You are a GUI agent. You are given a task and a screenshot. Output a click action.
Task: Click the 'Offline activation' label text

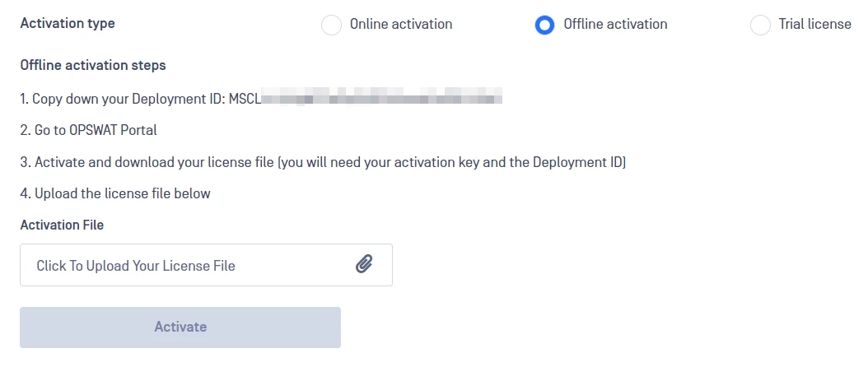click(x=615, y=25)
